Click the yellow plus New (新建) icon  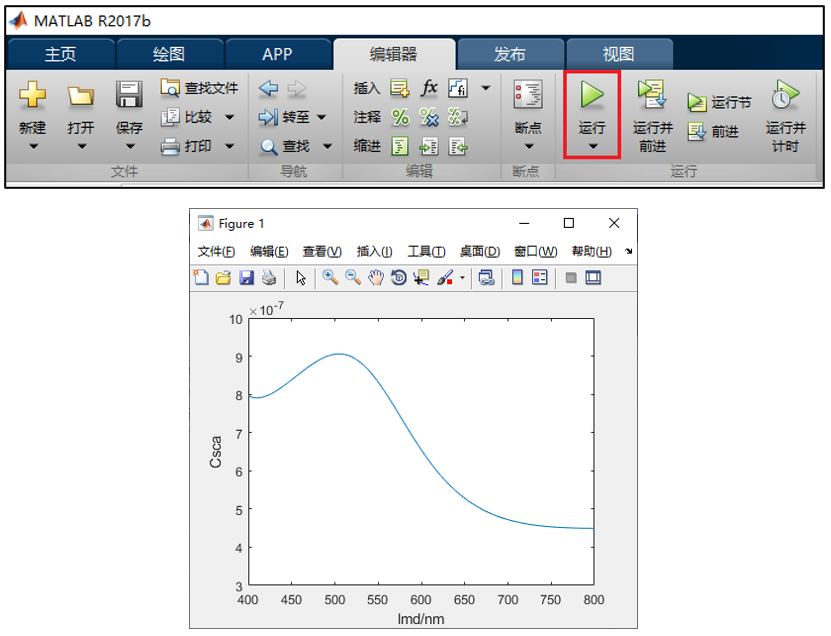tap(32, 95)
